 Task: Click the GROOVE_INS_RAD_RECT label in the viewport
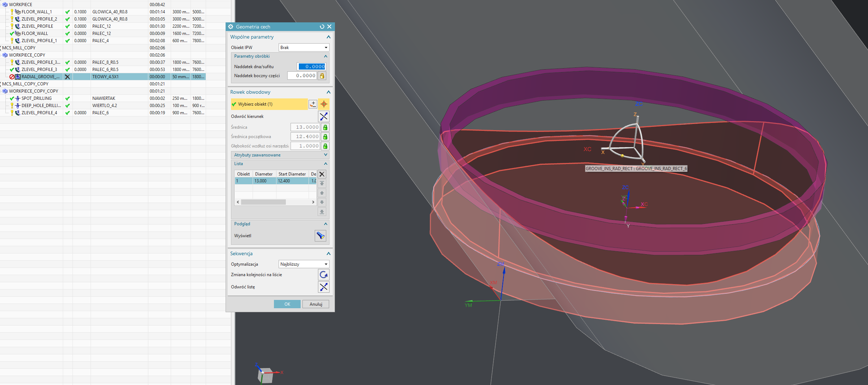pos(636,168)
